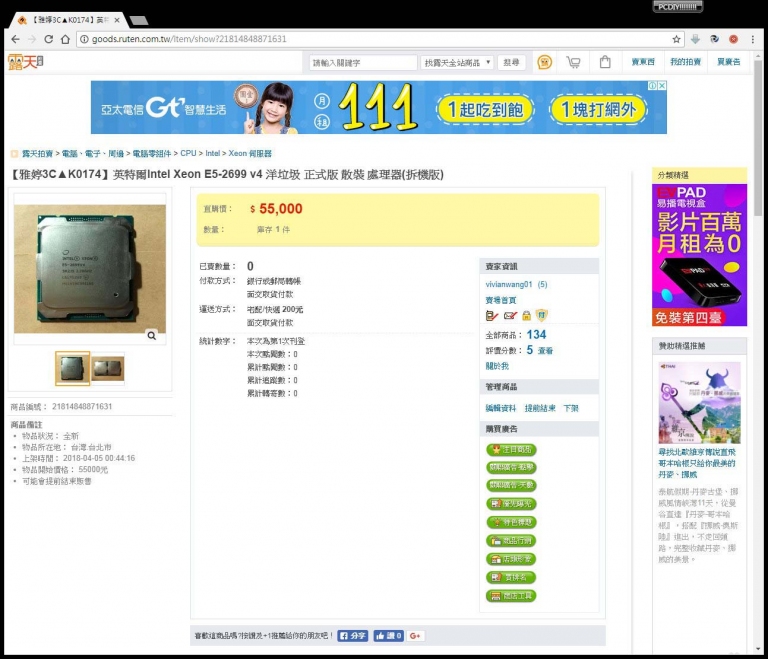Open a new browser tab
Viewport: 768px width, 659px height.
point(139,21)
